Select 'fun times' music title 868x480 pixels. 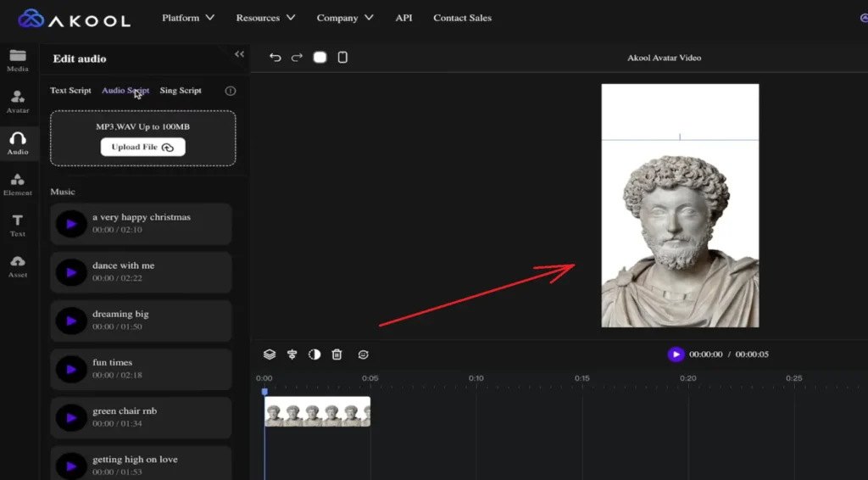113,362
